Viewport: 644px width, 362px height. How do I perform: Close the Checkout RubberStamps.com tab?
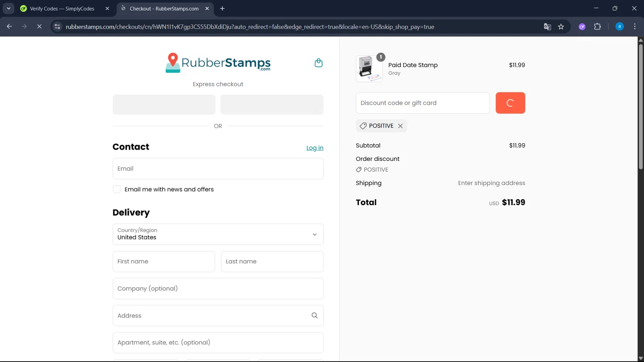(207, 9)
